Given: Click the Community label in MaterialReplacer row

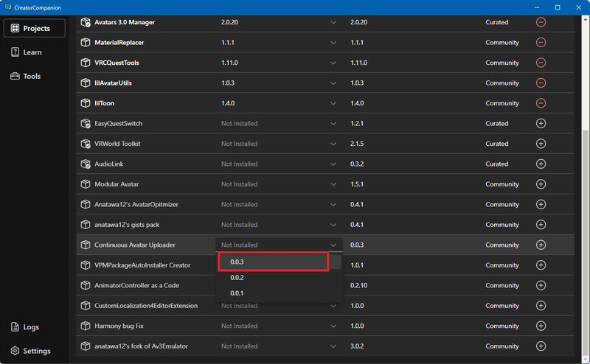Looking at the screenshot, I should point(502,43).
